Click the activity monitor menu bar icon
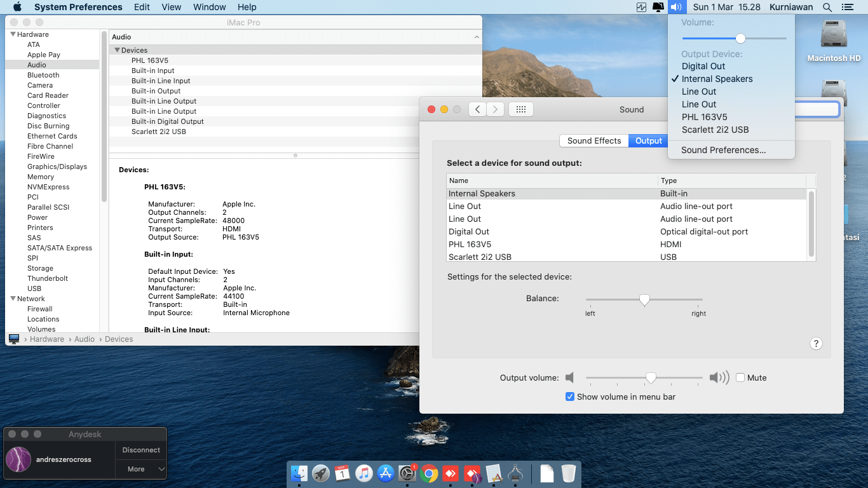Screen dimensions: 868x488 click(641, 7)
